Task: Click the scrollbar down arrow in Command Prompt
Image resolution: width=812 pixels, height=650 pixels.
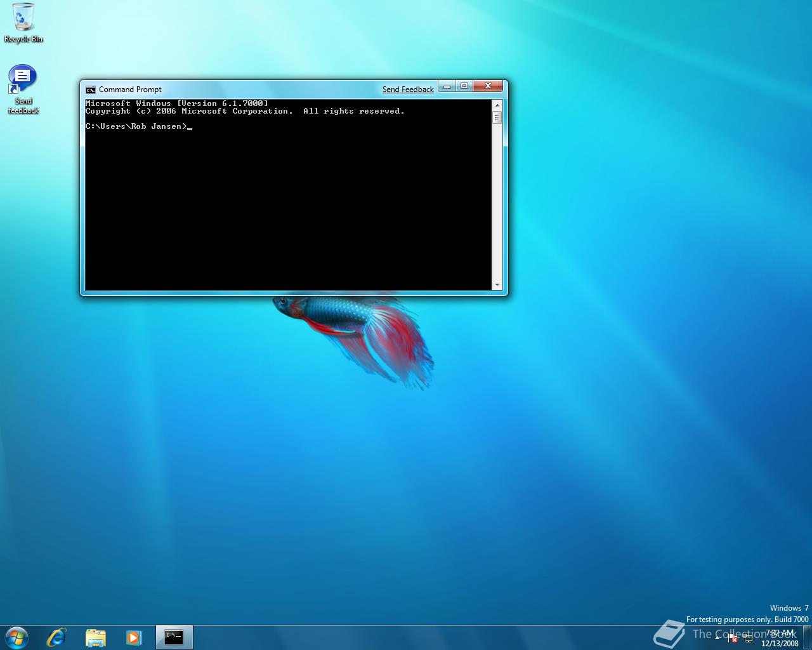Action: [x=497, y=285]
